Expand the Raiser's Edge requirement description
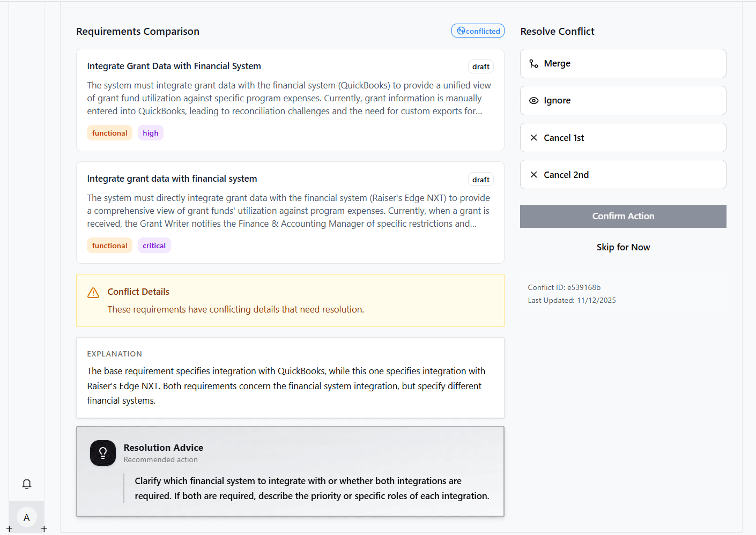Image resolution: width=756 pixels, height=535 pixels. [290, 211]
